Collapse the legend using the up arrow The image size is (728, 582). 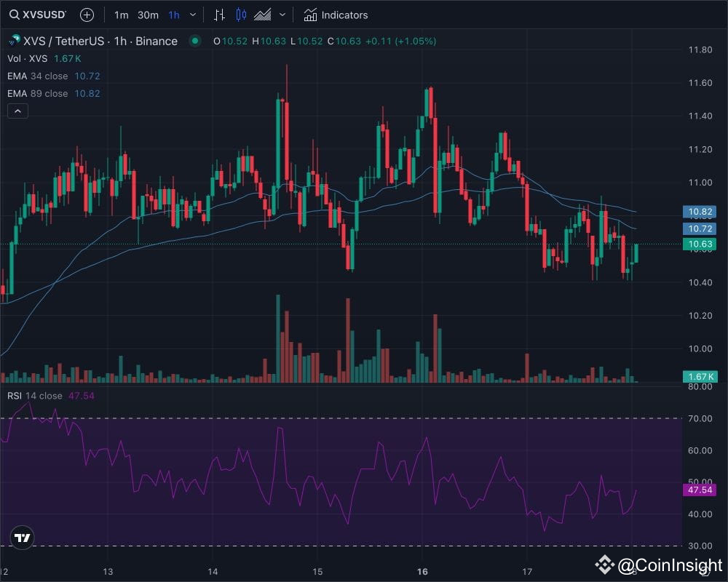pos(17,111)
